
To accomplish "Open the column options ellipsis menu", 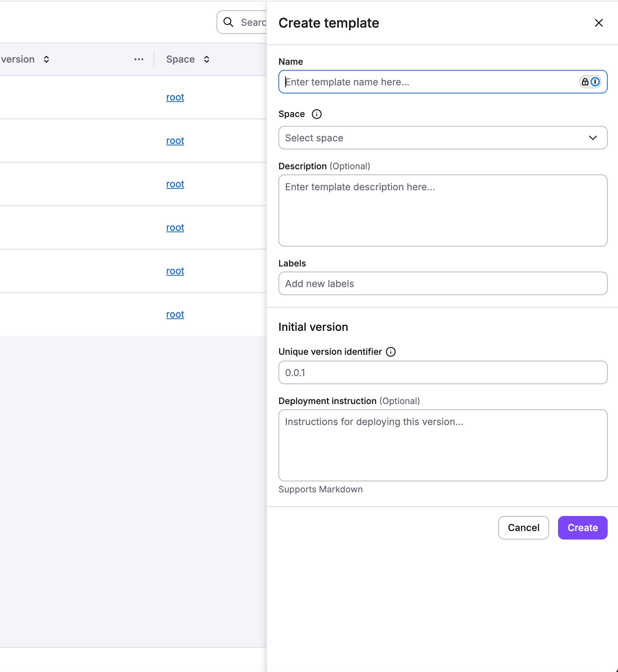I will point(138,59).
